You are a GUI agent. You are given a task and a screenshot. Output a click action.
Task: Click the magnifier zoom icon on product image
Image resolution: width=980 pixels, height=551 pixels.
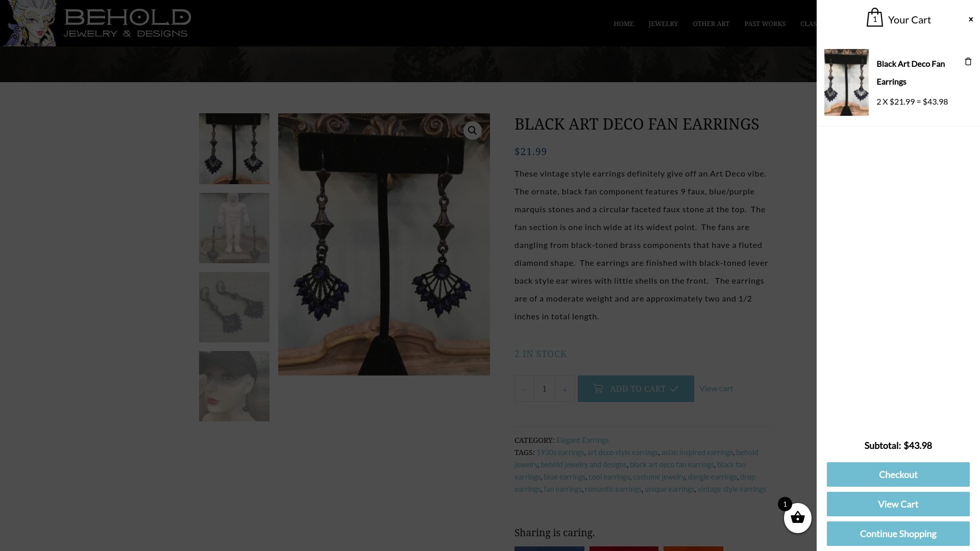(x=472, y=131)
